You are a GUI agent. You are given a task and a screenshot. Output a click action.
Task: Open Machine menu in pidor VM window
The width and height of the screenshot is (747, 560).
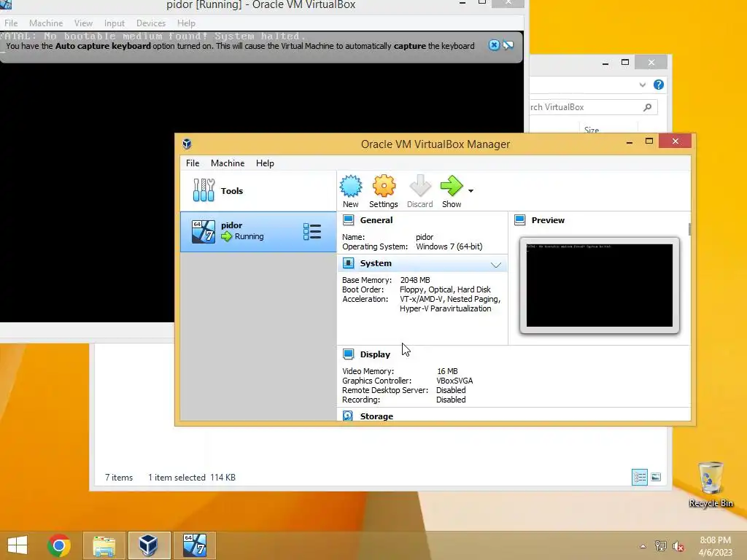tap(46, 23)
